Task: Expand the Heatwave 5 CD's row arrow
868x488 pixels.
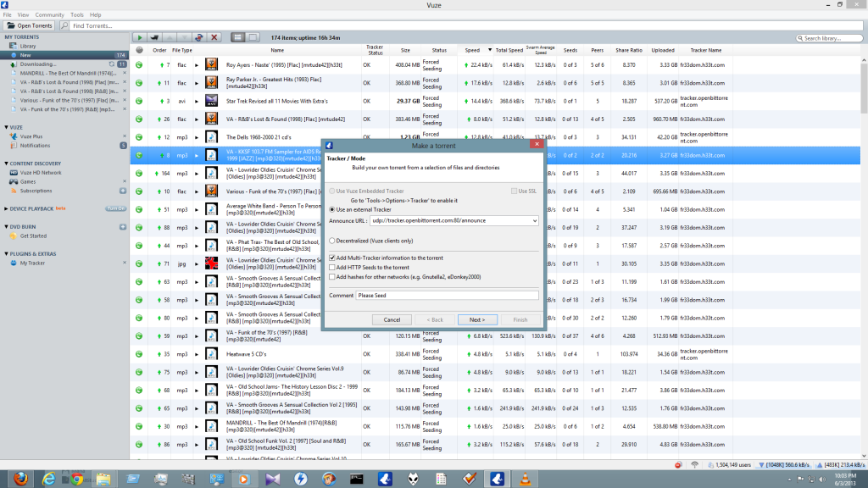Action: (x=197, y=354)
